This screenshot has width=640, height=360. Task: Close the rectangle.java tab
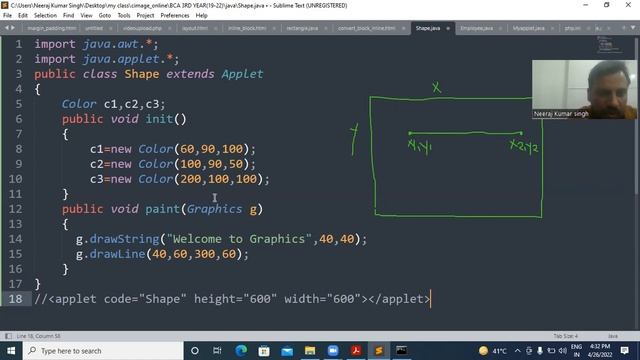click(x=326, y=28)
